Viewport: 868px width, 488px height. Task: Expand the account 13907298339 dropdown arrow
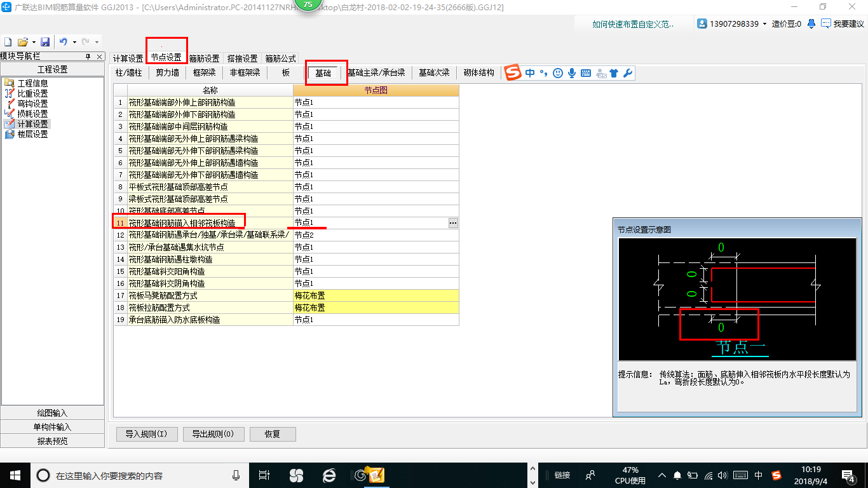point(764,24)
